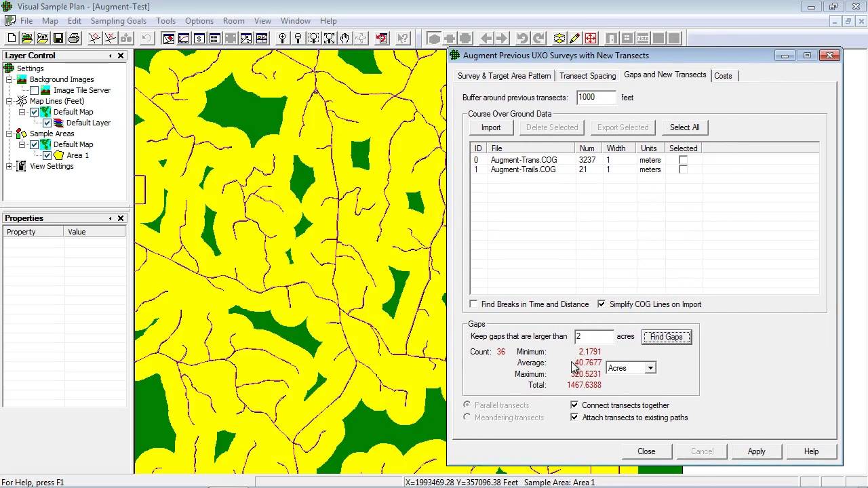Open the Sampling Goals menu

tap(118, 21)
